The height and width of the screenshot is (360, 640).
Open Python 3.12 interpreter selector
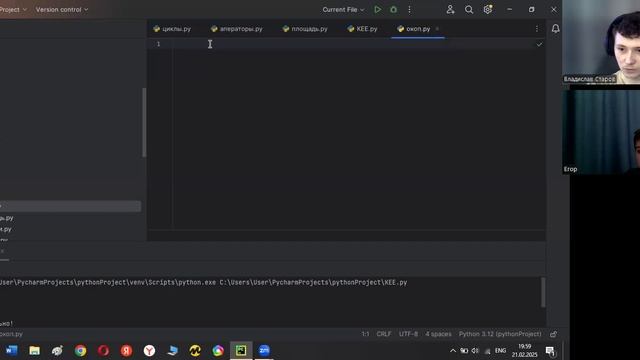pyautogui.click(x=500, y=334)
